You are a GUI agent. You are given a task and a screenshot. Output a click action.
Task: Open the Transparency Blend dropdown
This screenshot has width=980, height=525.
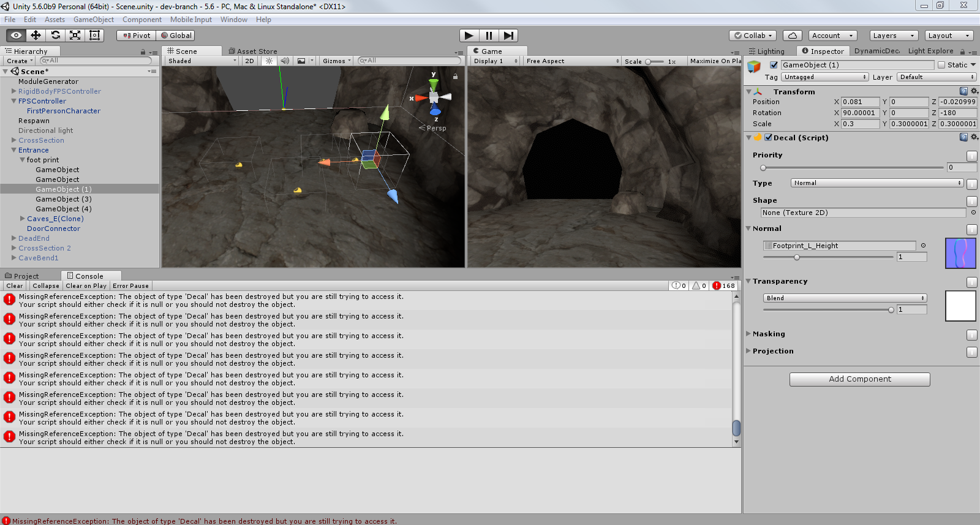click(845, 298)
